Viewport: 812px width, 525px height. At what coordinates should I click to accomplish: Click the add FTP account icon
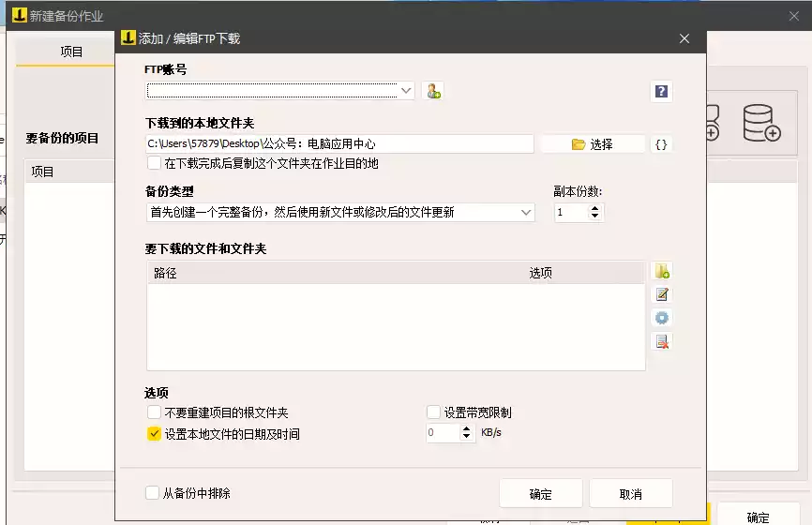tap(433, 91)
